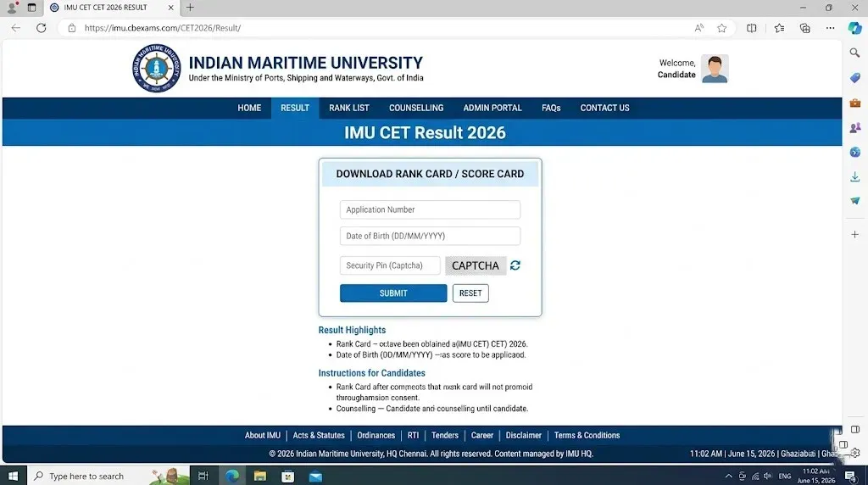Toggle Read Aloud icon in address bar
Screen dimensions: 868x485
699,28
